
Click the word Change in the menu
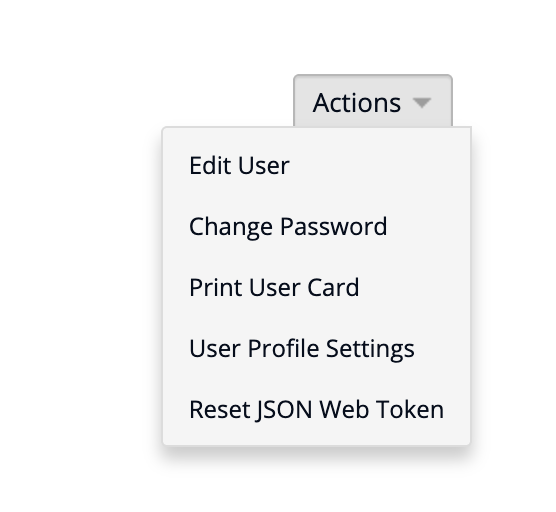coord(231,227)
